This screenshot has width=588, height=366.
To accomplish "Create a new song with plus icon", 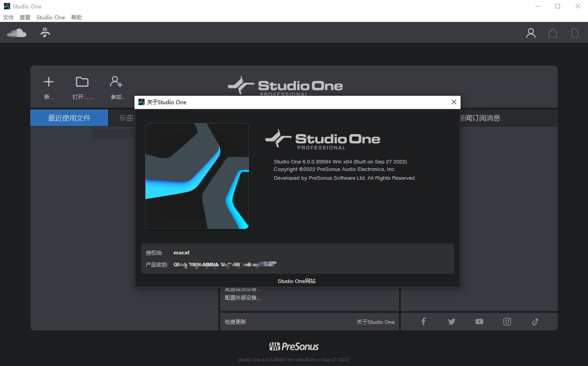I will [49, 82].
